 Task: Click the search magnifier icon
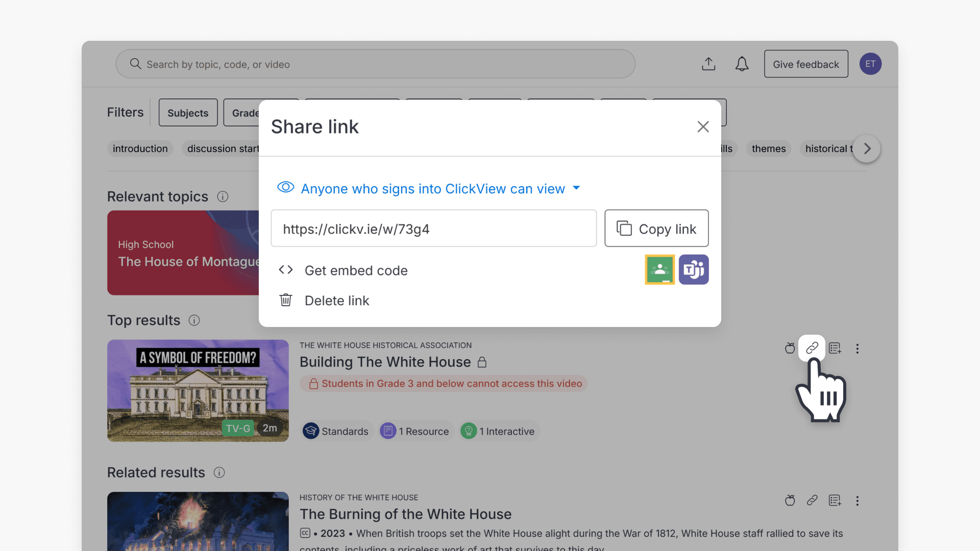coord(135,64)
